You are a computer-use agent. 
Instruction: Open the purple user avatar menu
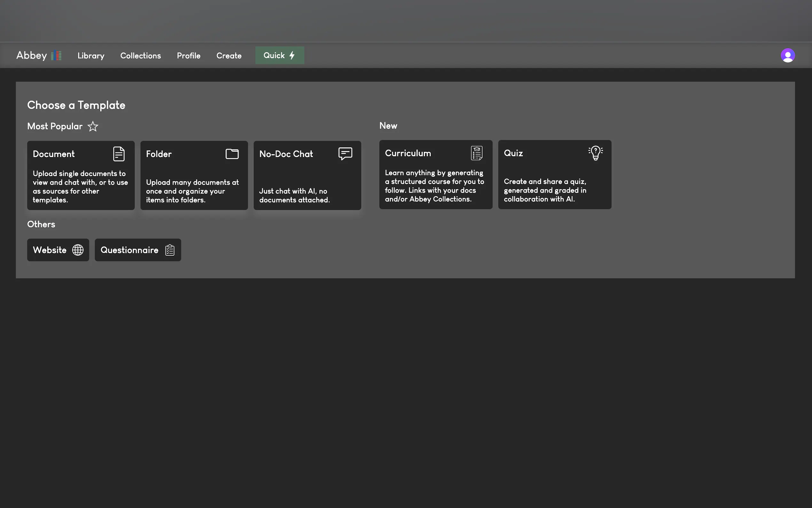coord(787,55)
